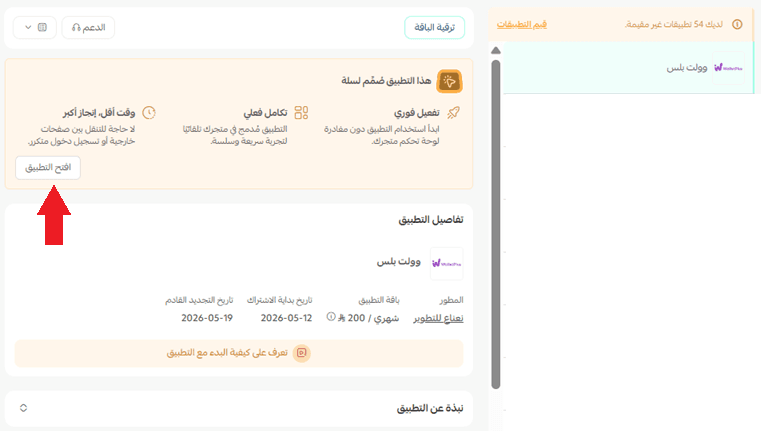This screenshot has height=431, width=761.
Task: Click the info icon beside unrated apps notice
Action: pyautogui.click(x=737, y=24)
